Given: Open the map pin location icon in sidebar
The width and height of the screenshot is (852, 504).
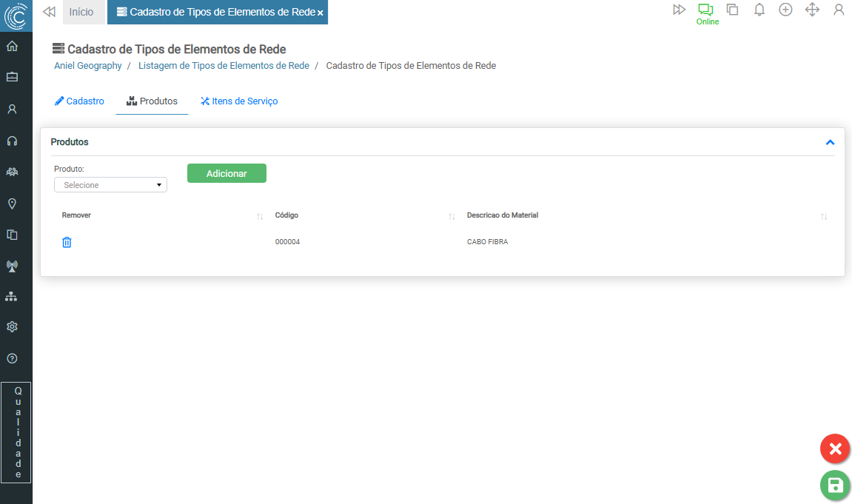Looking at the screenshot, I should (x=12, y=204).
